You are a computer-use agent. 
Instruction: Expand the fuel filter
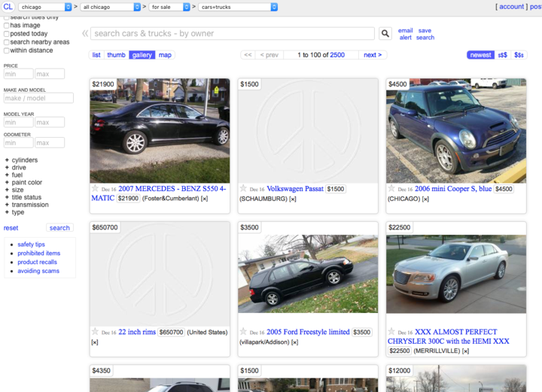point(14,175)
